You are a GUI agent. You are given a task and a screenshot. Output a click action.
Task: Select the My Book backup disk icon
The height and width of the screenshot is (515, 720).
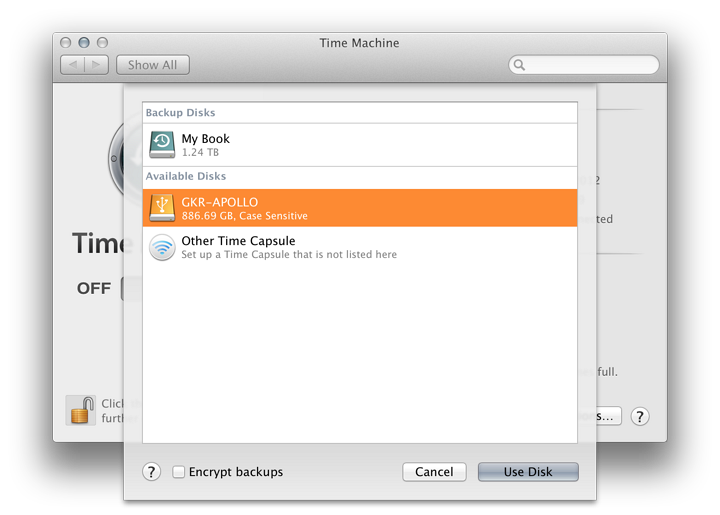162,145
